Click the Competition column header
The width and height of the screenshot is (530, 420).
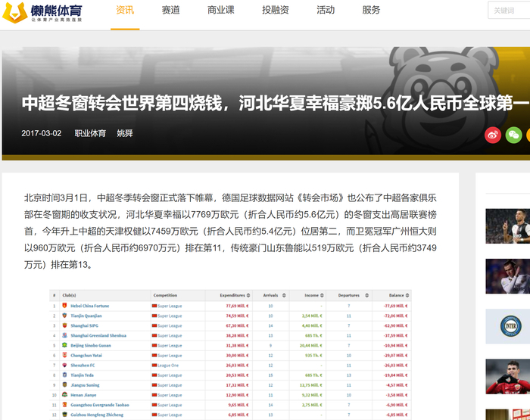[x=165, y=295]
